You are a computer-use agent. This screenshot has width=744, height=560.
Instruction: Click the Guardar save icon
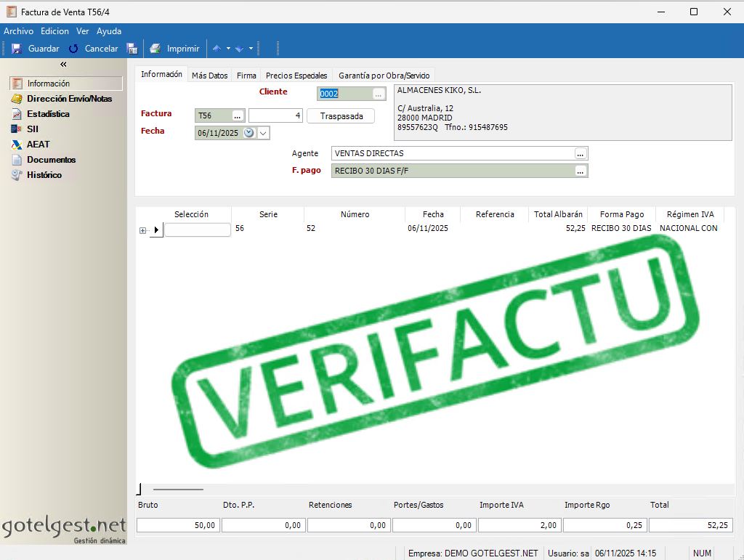[16, 49]
